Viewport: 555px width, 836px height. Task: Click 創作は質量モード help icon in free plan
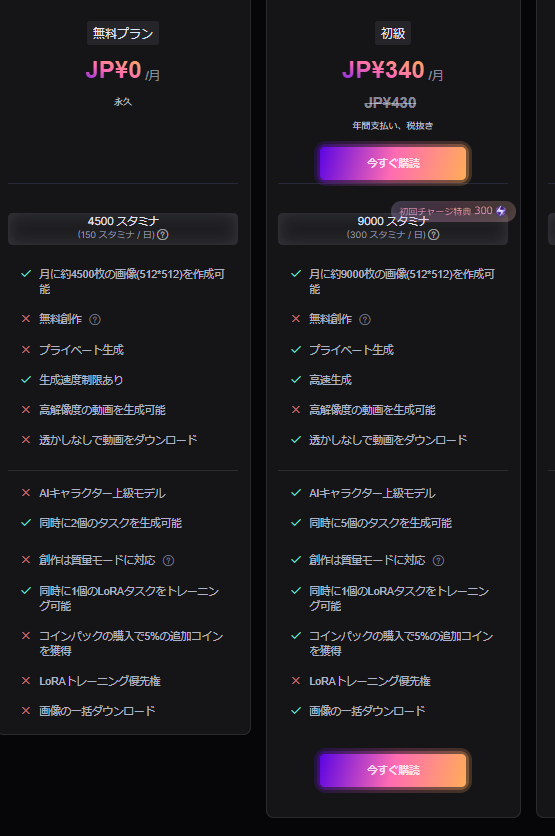point(168,560)
